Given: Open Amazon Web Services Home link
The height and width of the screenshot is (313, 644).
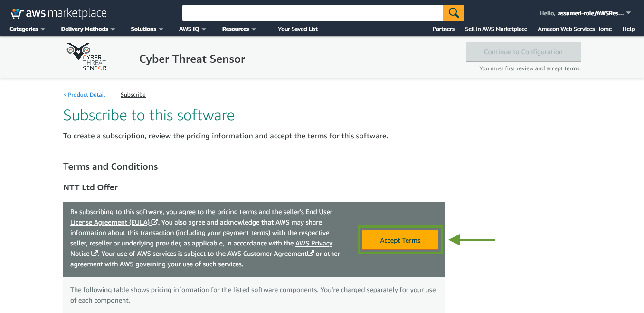Looking at the screenshot, I should [x=575, y=29].
